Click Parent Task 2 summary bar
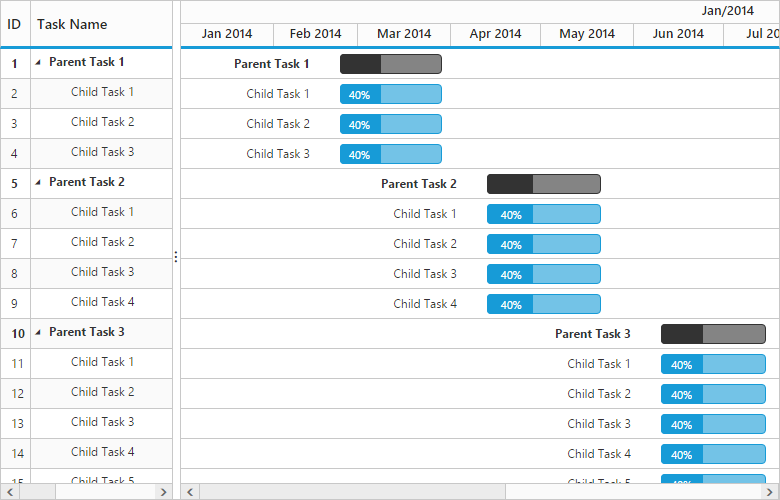780x500 pixels. pyautogui.click(x=543, y=184)
